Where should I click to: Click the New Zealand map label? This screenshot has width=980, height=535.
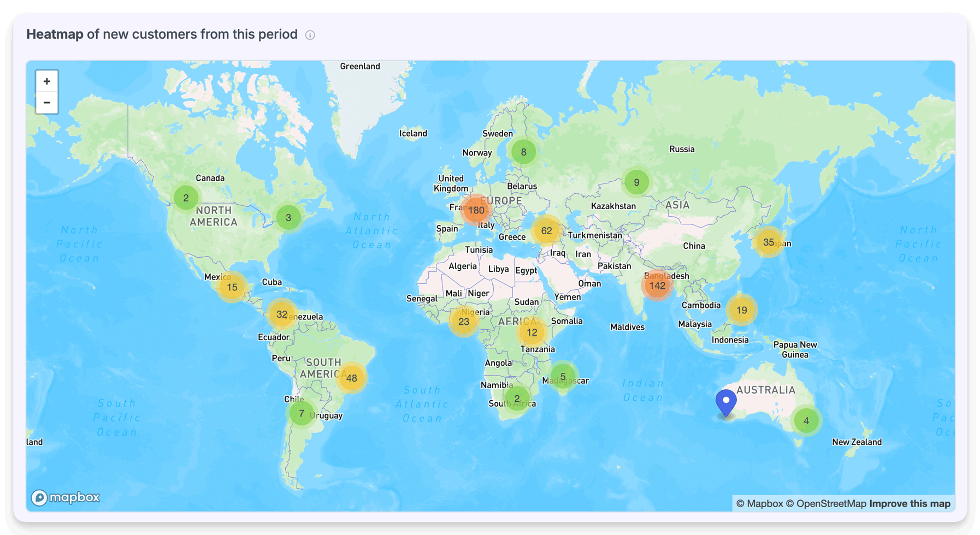(857, 442)
